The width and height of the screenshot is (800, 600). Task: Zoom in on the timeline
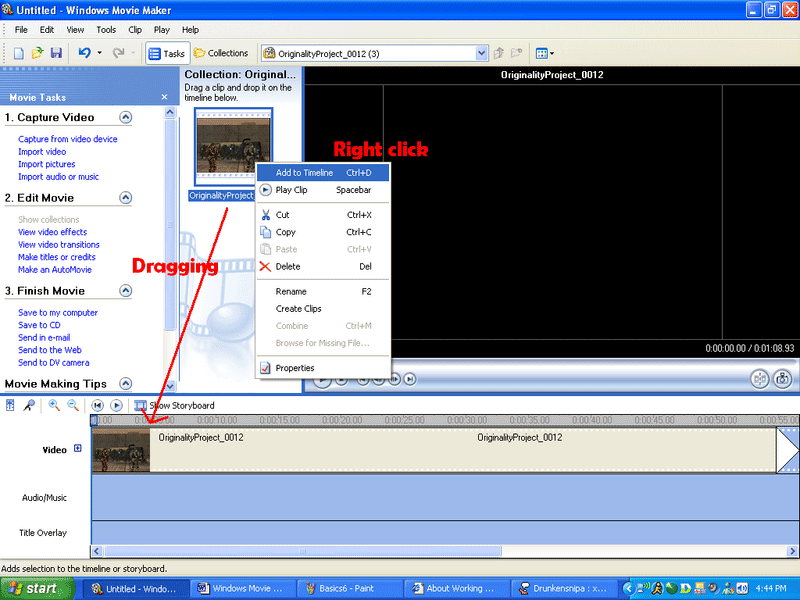pos(54,405)
